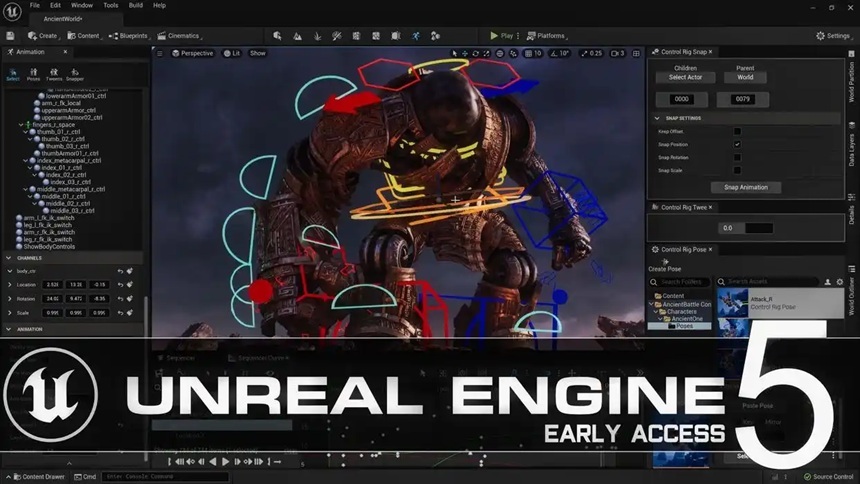
Task: Enable the Keep Offset checkbox
Action: (x=737, y=131)
